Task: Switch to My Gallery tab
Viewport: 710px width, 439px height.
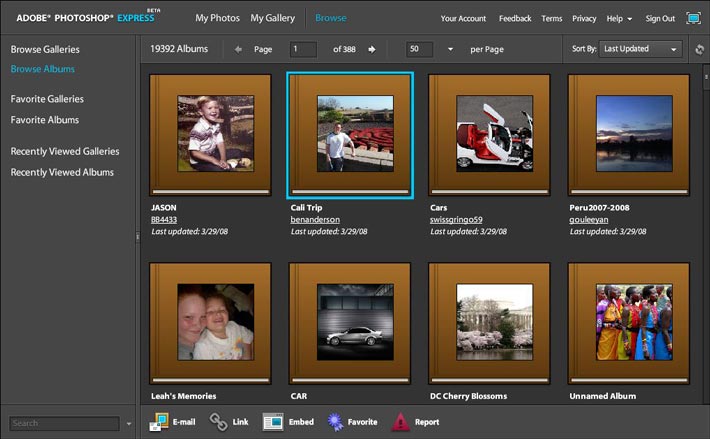Action: click(x=273, y=18)
